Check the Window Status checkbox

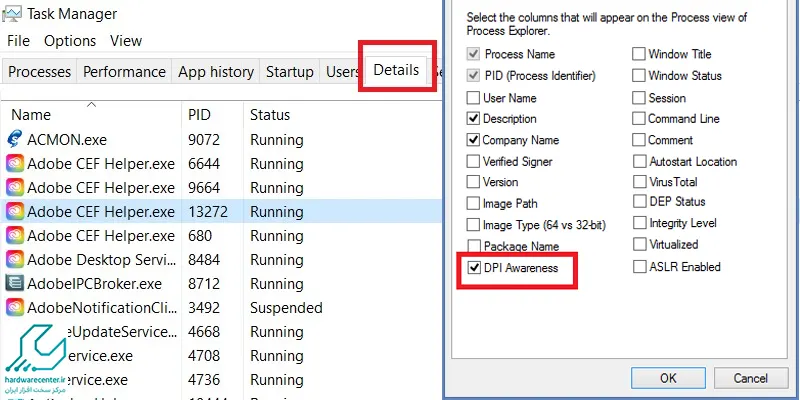pyautogui.click(x=639, y=76)
